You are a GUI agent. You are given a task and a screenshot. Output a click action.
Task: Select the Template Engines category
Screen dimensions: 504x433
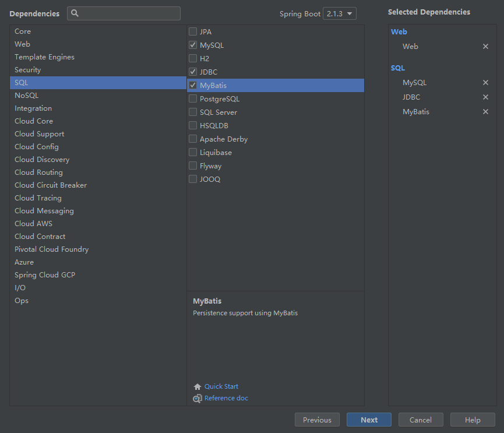click(44, 57)
